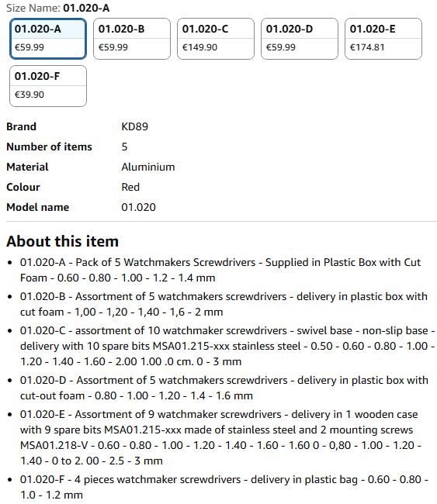Click the 01.020-F plastic bag bullet description
This screenshot has height=504, width=437.
tap(224, 487)
